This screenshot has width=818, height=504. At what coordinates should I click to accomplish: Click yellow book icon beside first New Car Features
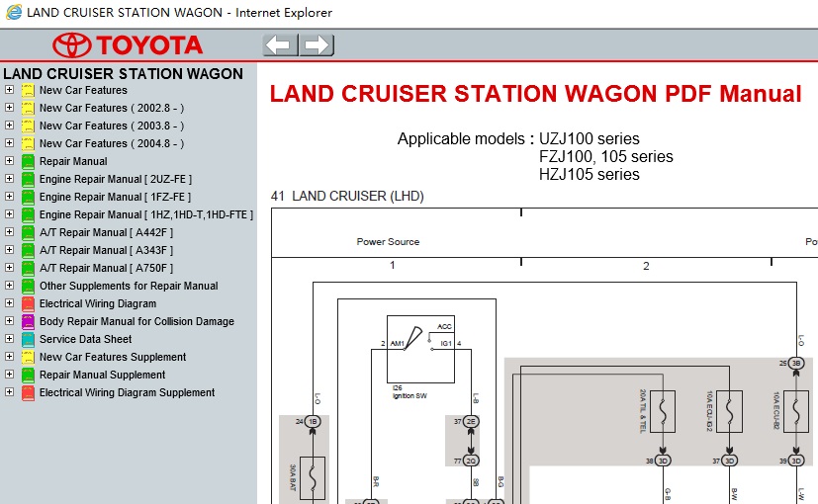(28, 90)
